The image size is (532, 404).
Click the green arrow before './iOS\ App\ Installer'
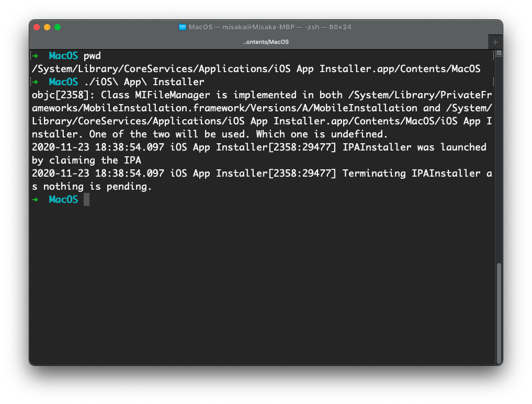coord(35,82)
